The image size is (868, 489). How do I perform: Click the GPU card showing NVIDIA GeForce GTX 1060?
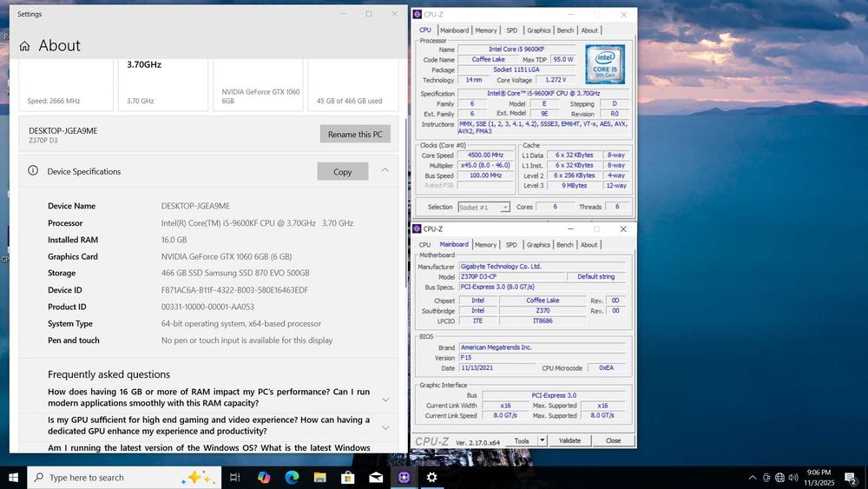[258, 84]
